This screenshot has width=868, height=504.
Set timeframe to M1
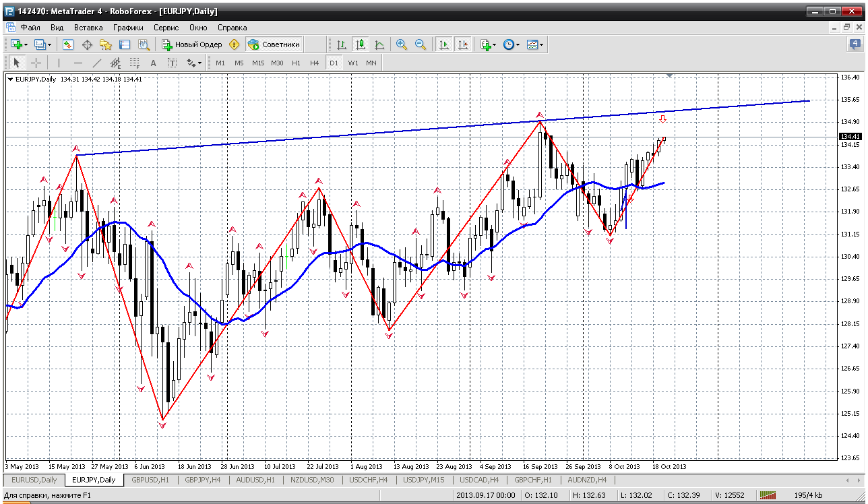coord(220,63)
